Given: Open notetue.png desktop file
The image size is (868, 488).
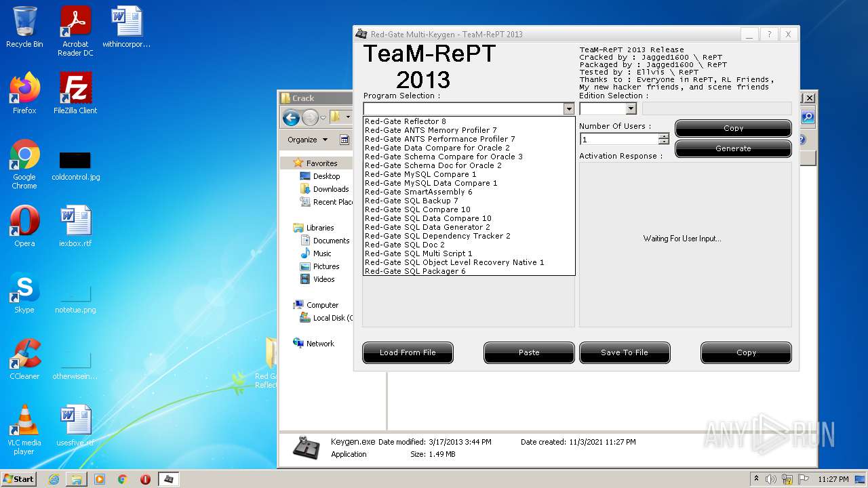Looking at the screenshot, I should click(x=75, y=298).
